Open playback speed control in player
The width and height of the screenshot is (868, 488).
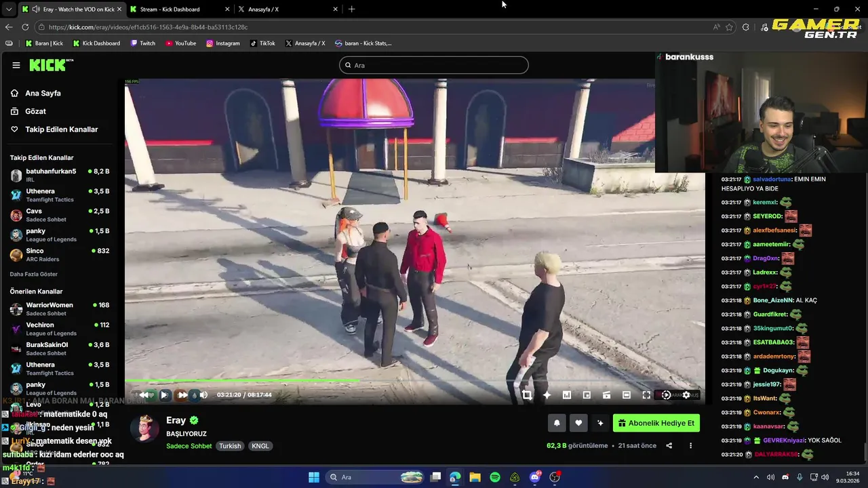click(x=666, y=395)
